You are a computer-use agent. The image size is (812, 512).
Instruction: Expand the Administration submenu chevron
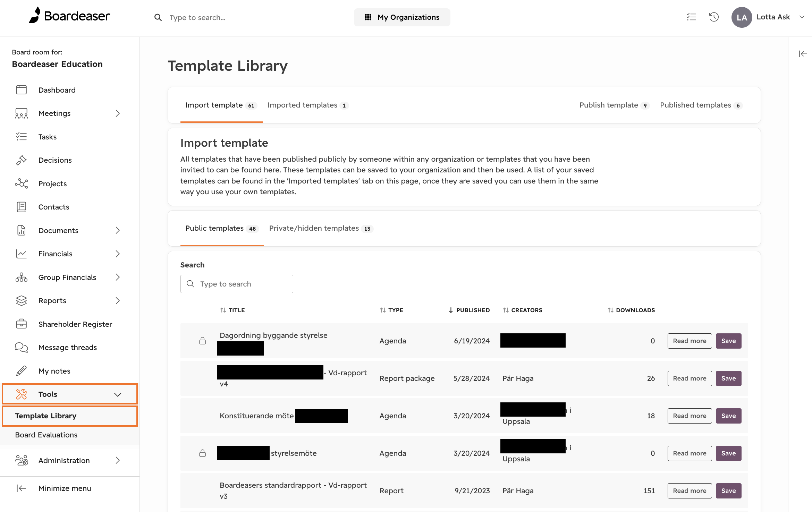pos(118,460)
